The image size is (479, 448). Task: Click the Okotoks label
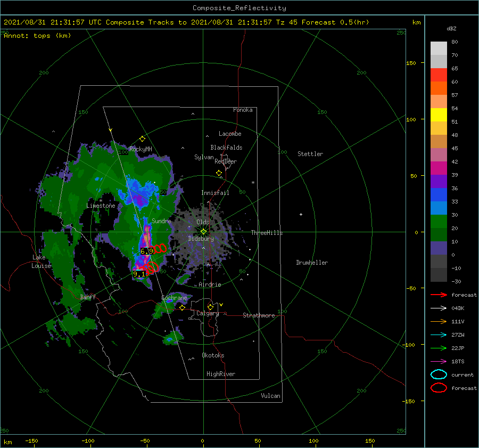[x=213, y=355]
